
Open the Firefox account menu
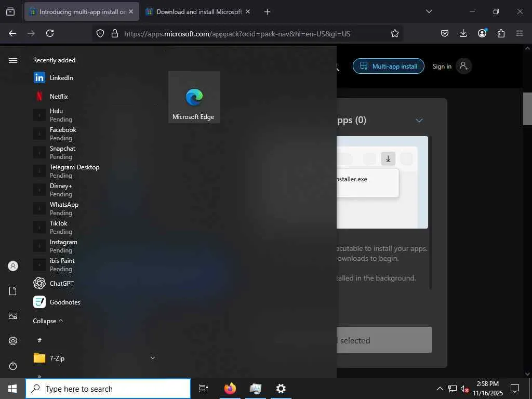point(482,33)
